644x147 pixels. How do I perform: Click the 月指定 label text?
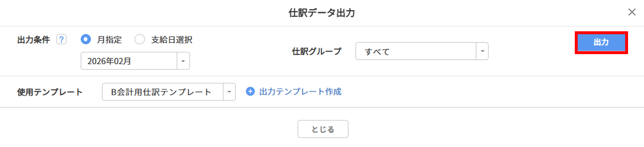click(109, 40)
